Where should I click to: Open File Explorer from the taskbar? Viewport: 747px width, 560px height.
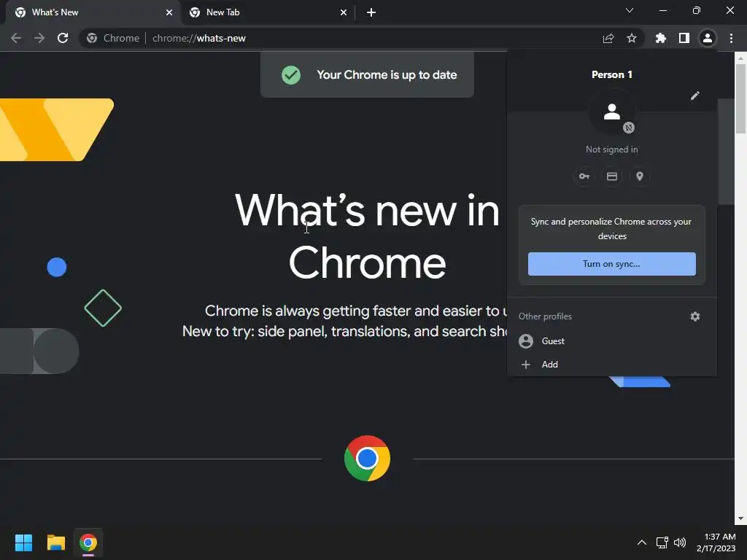click(55, 542)
